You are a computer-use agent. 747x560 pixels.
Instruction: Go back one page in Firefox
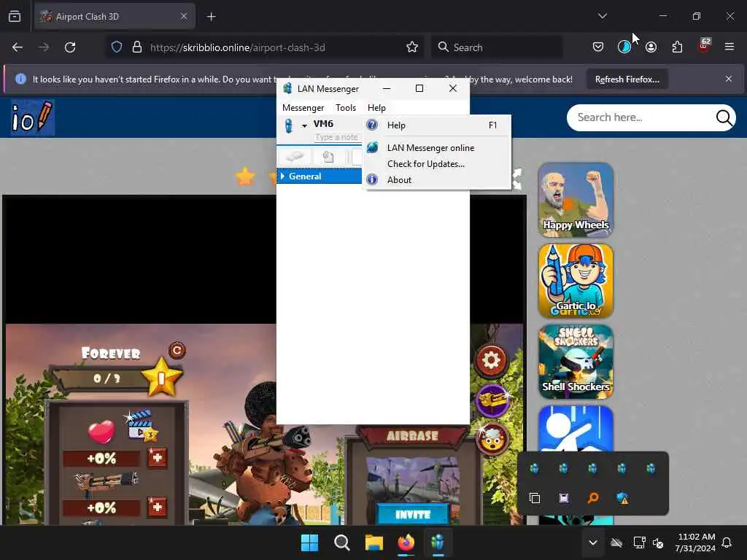click(18, 47)
